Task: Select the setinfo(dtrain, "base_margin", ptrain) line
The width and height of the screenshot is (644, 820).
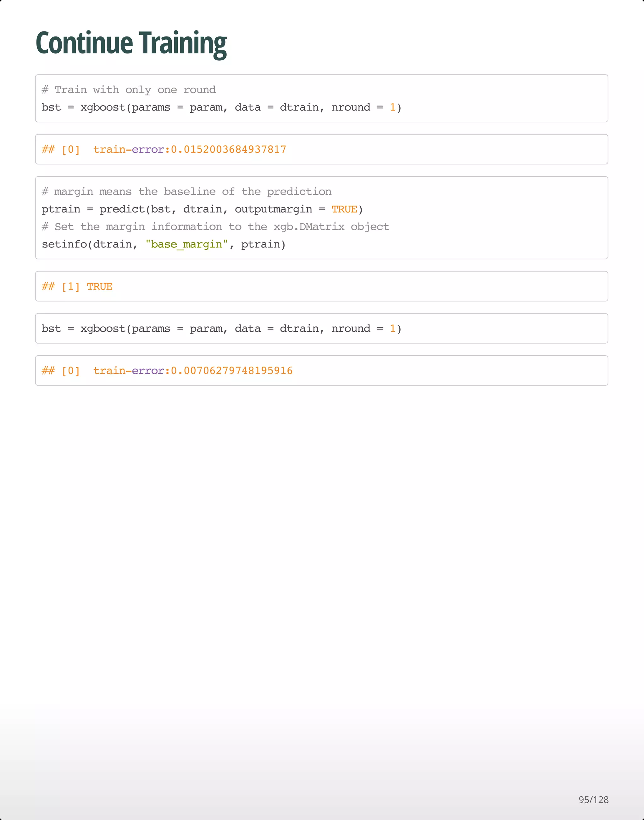Action: click(164, 244)
